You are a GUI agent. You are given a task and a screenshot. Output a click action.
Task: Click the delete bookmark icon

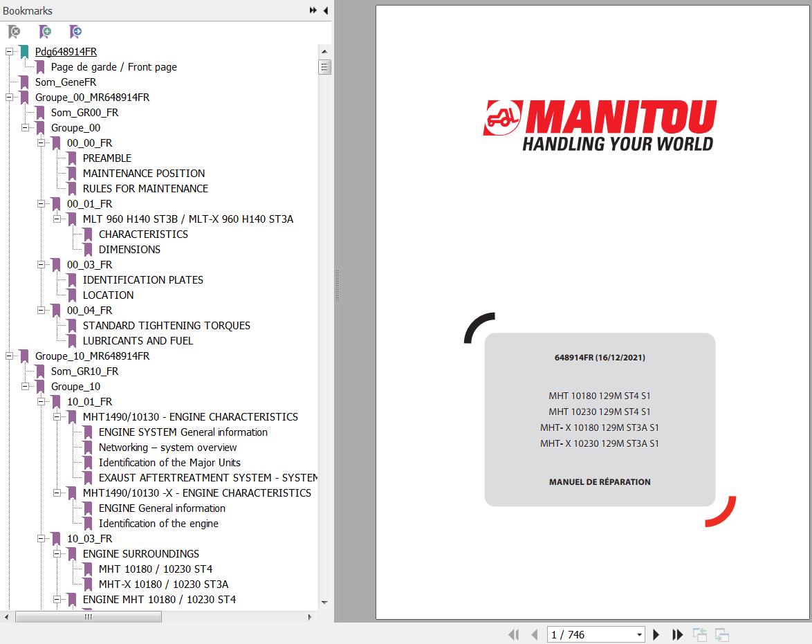[14, 32]
